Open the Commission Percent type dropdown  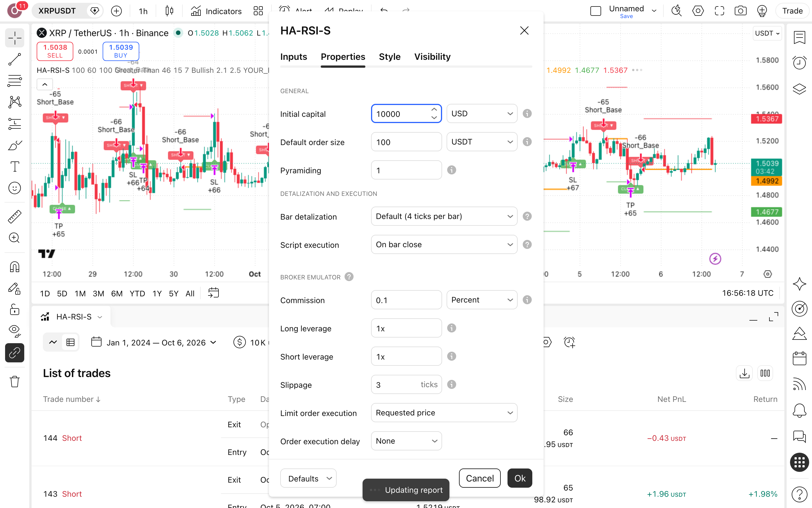[x=482, y=300]
